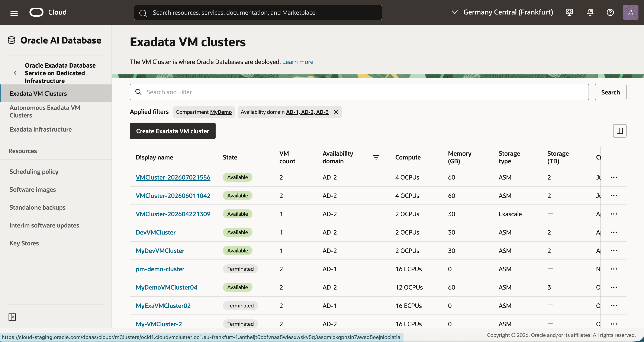Open Interim software updates
644x342 pixels.
(x=44, y=225)
